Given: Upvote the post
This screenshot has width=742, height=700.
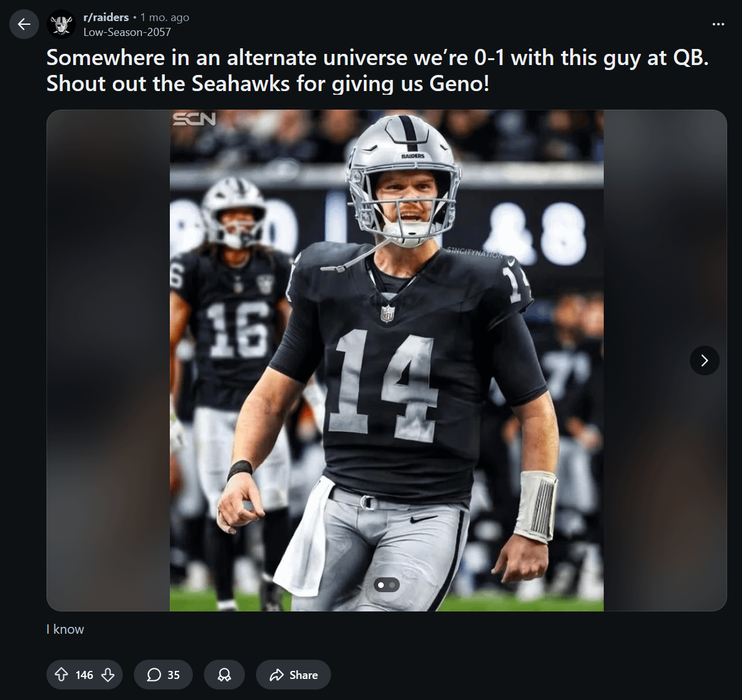Looking at the screenshot, I should click(x=61, y=675).
